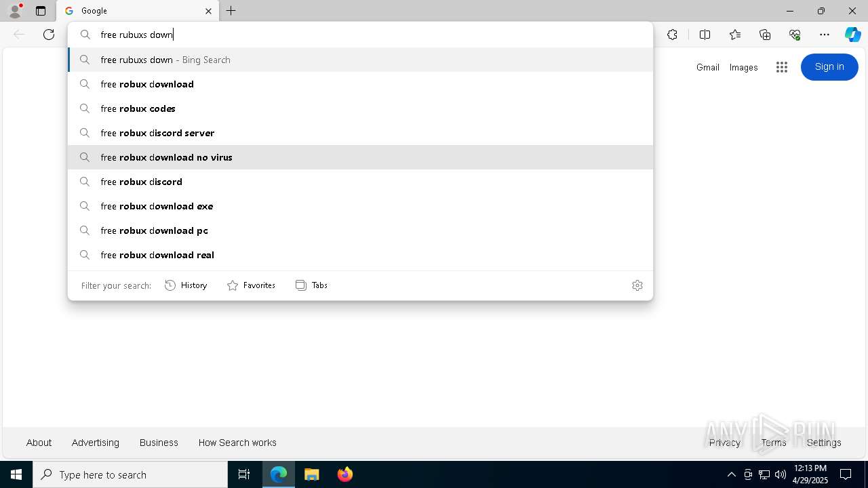Screen dimensions: 868x488
Task: Select suggestion 'free robux discord server'
Action: click(360, 133)
